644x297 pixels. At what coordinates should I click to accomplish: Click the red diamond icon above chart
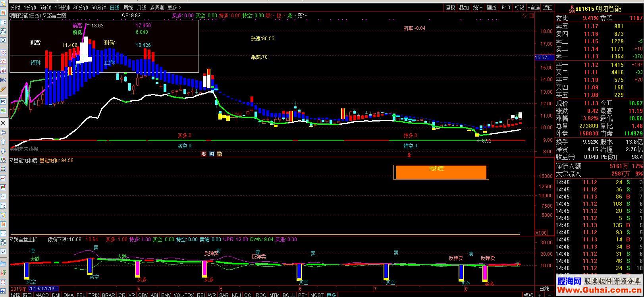524,15
